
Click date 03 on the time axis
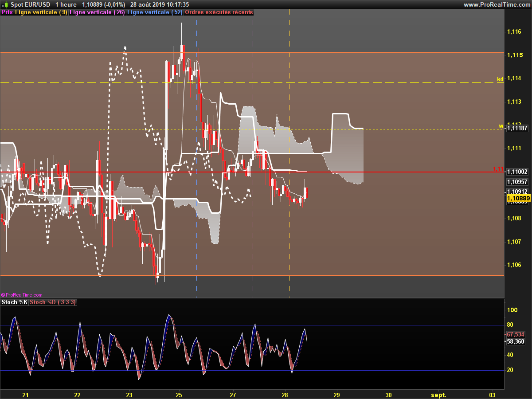pos(493,395)
